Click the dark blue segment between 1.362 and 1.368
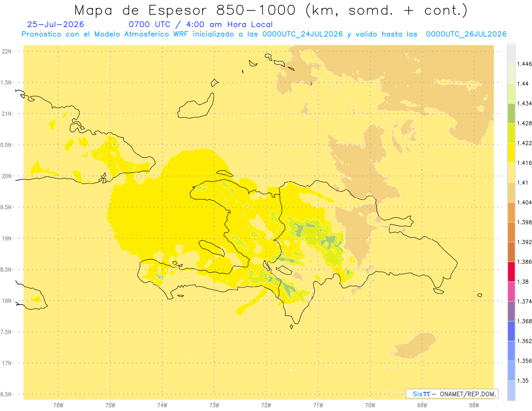 tap(511, 331)
